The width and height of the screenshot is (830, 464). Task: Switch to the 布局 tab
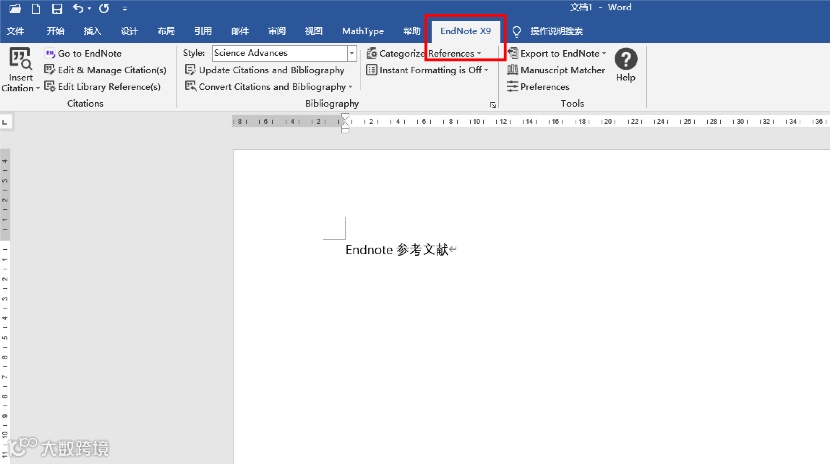166,31
